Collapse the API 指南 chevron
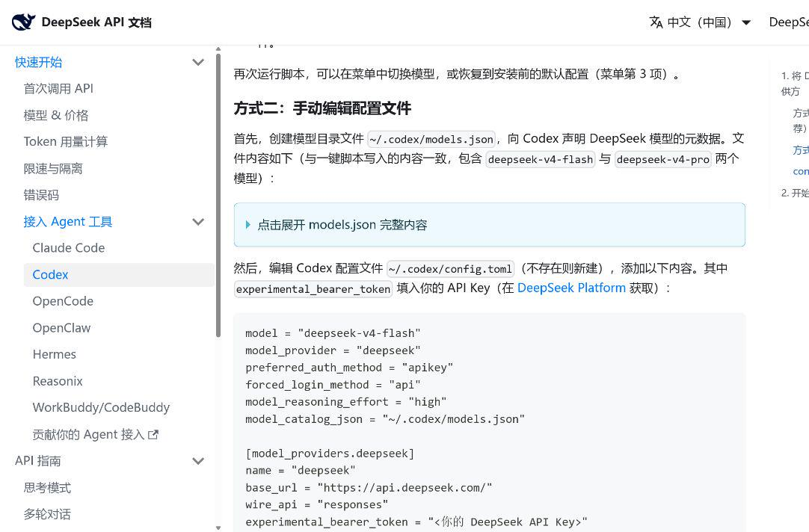 (x=198, y=461)
